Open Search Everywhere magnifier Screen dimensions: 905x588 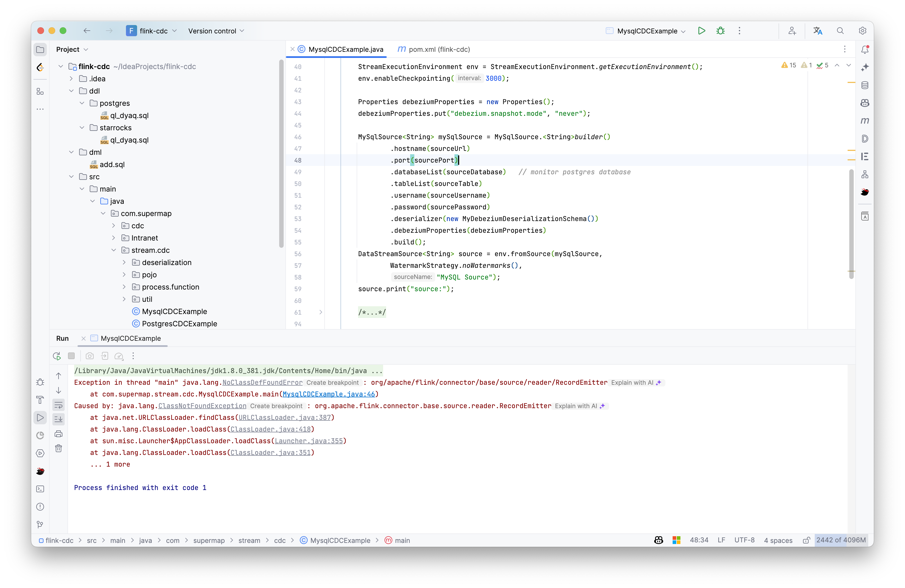click(840, 31)
